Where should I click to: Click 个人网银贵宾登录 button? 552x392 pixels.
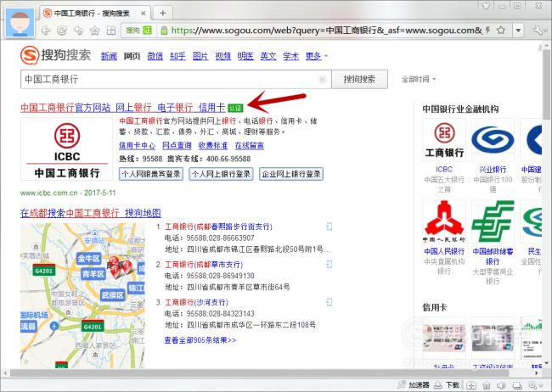click(151, 174)
